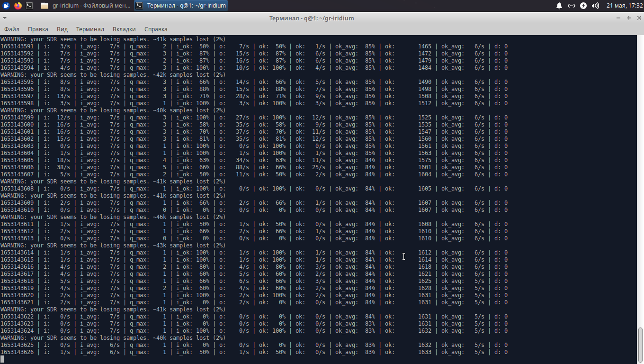
Task: Open the Xfce applications menu icon
Action: [x=6, y=6]
